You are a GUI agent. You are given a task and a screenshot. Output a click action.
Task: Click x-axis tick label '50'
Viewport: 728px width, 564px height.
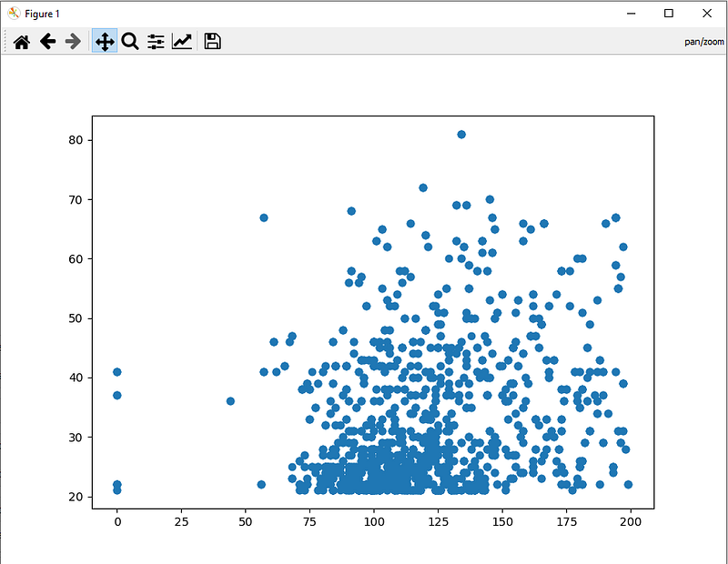pos(245,522)
